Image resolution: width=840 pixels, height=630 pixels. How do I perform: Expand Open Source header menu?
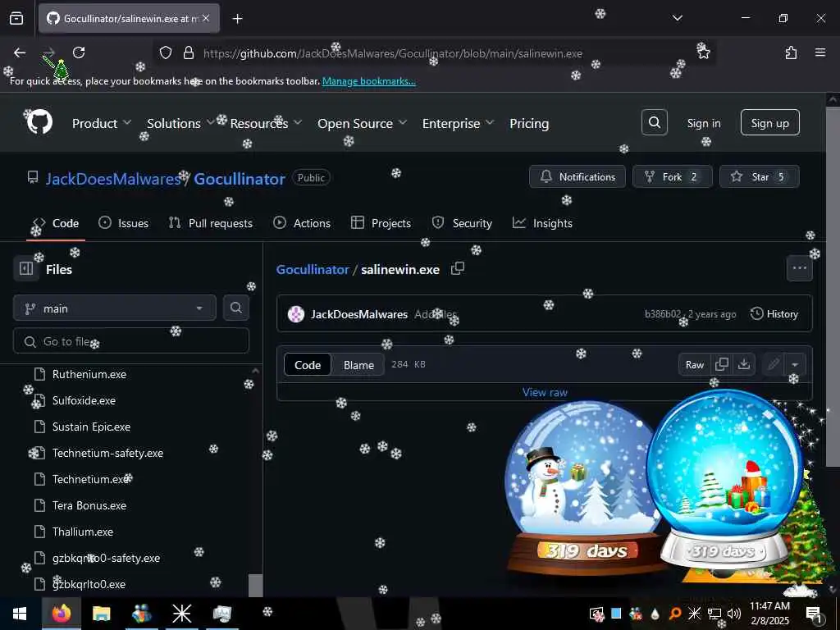pyautogui.click(x=362, y=123)
